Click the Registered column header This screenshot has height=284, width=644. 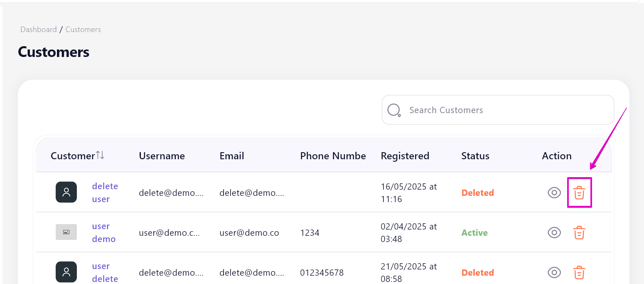pos(405,156)
